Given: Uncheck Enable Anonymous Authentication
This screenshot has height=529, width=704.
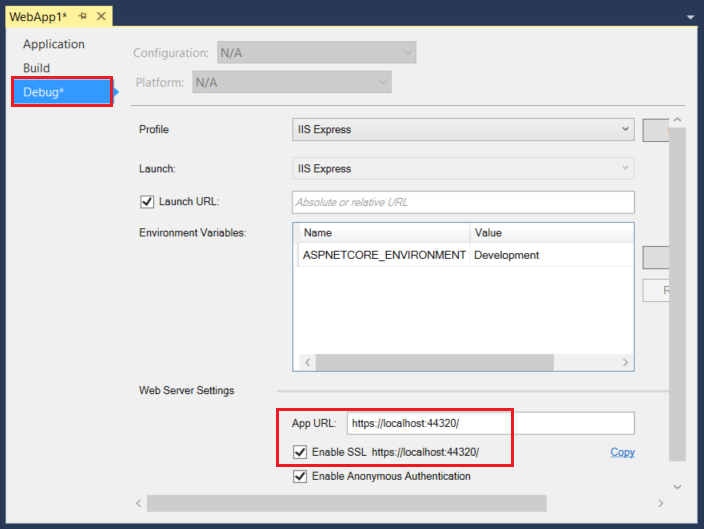Looking at the screenshot, I should (300, 476).
